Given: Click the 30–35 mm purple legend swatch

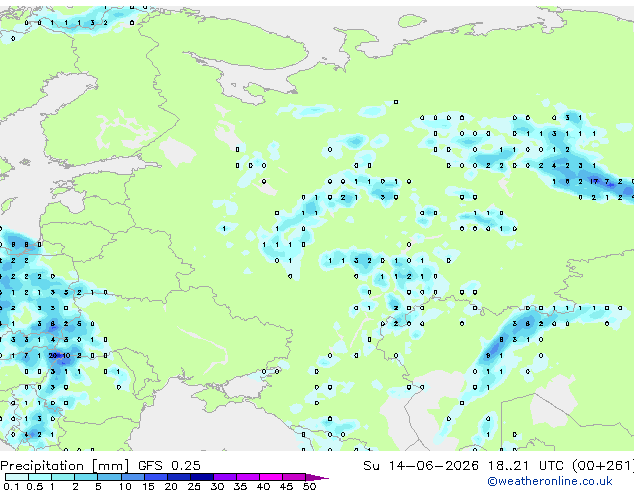Looking at the screenshot, I should pos(225,477).
